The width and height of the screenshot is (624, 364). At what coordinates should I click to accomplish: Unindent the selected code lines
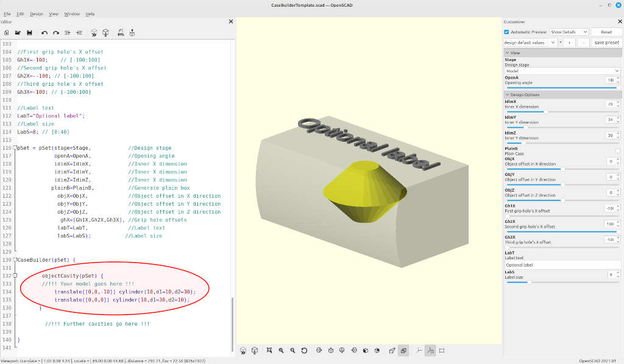[67, 33]
